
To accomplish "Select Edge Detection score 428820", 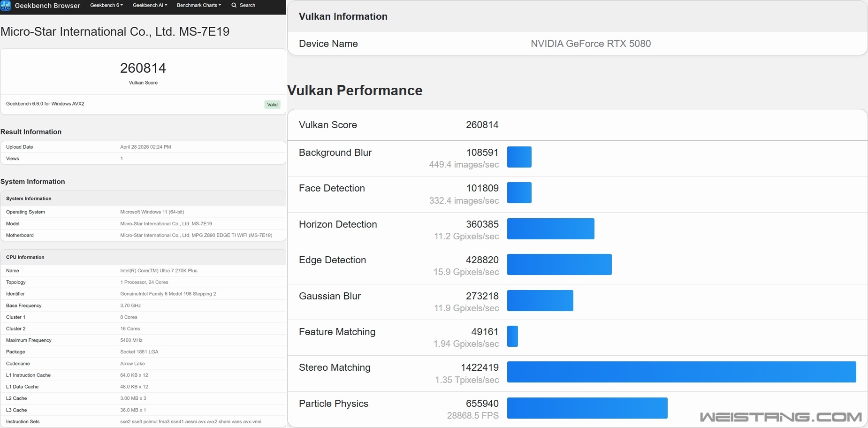I will (482, 260).
